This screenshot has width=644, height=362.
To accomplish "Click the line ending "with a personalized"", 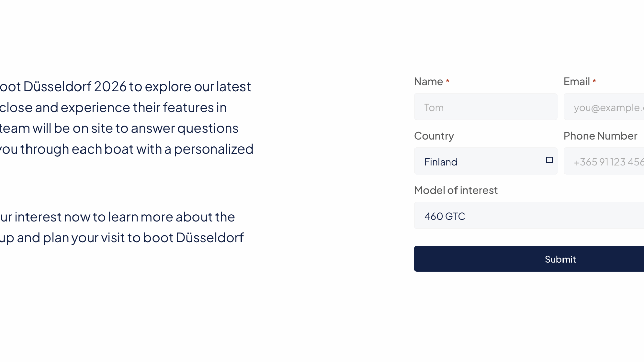I will tap(126, 149).
